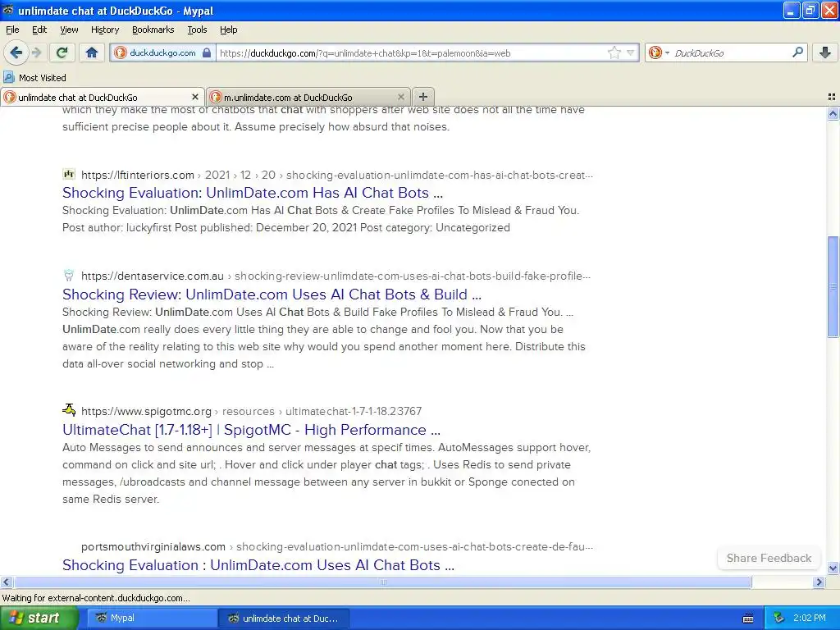Open the Edit menu
This screenshot has width=840, height=630.
click(x=39, y=30)
